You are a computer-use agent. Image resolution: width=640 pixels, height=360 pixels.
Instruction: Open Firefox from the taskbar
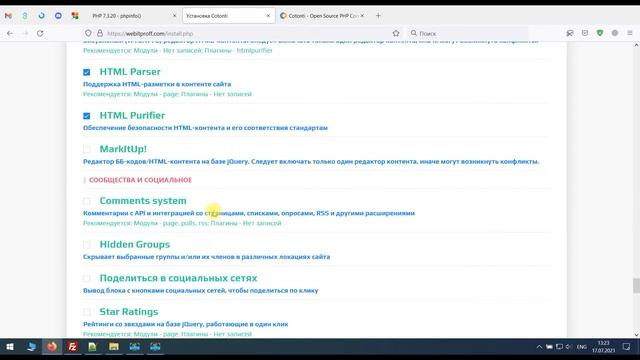click(x=52, y=347)
